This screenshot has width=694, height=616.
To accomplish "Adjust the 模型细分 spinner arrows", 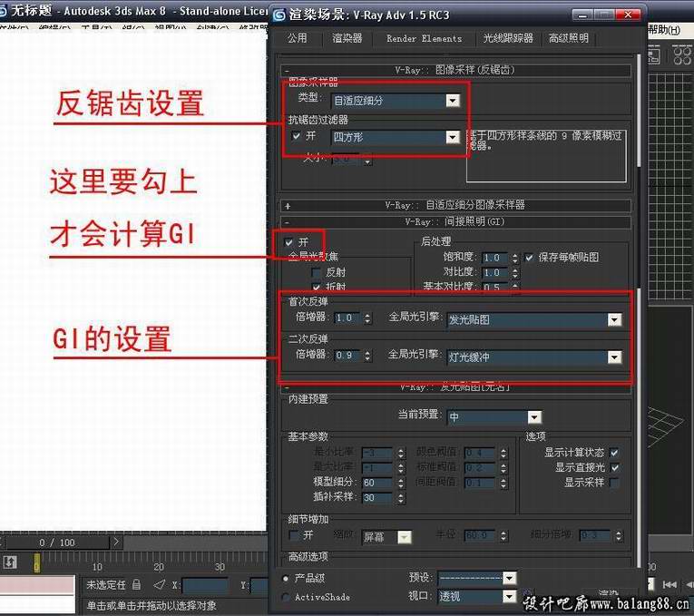I will 401,483.
